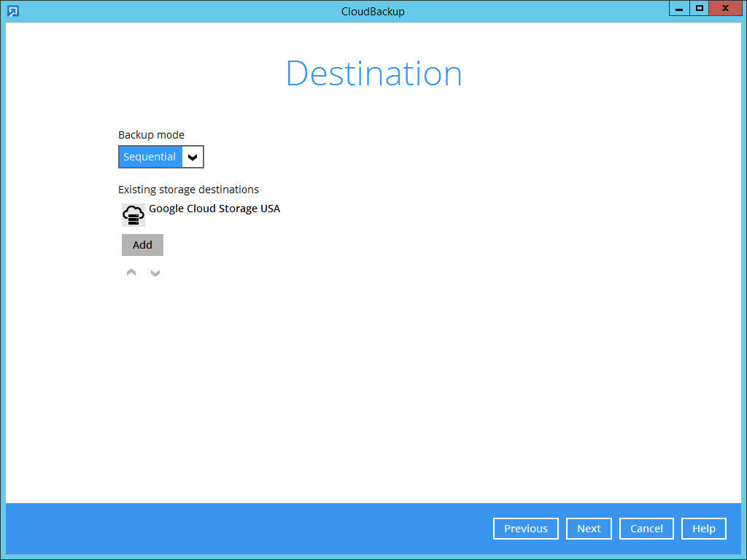Go back with the Previous button
The width and height of the screenshot is (747, 560).
click(525, 529)
